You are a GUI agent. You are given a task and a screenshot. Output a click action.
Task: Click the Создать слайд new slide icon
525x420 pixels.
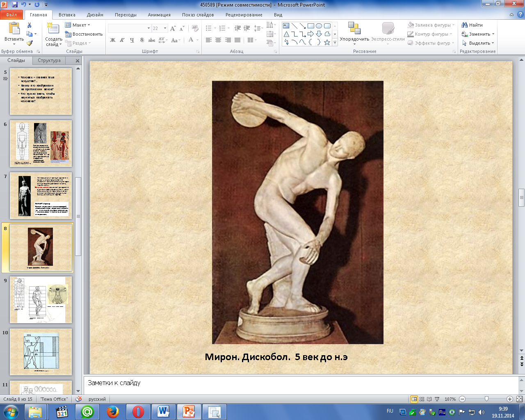click(x=52, y=28)
